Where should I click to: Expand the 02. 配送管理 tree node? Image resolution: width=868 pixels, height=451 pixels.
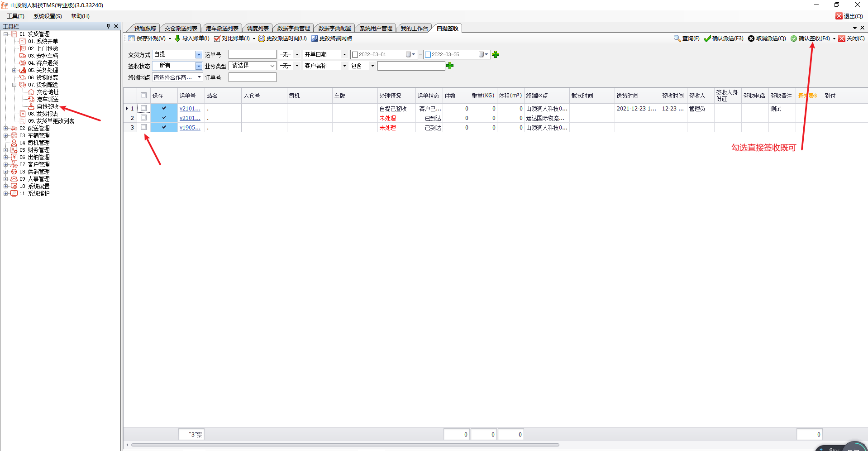point(5,128)
